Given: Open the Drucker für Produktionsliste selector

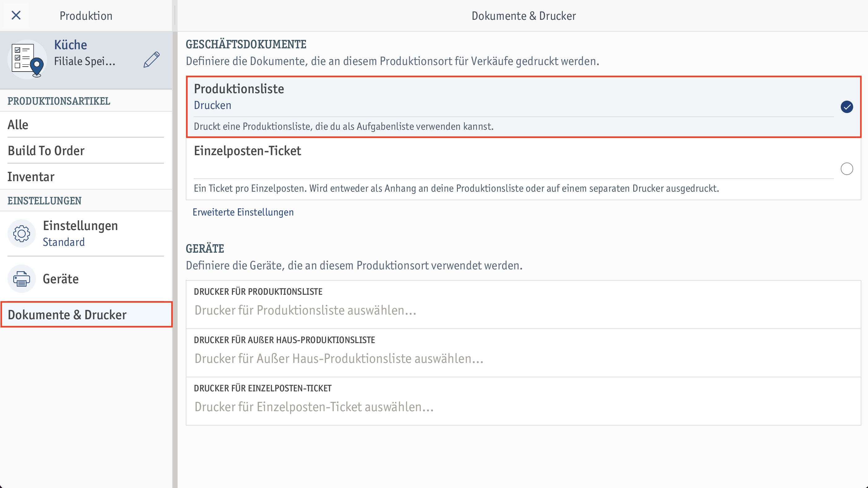Looking at the screenshot, I should tap(523, 305).
